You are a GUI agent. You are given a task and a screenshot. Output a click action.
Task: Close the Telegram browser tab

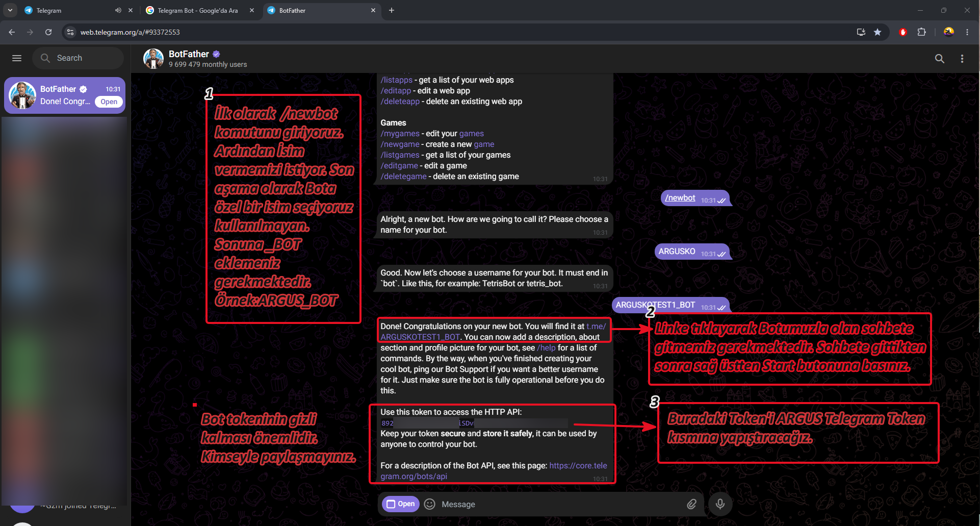(x=131, y=10)
